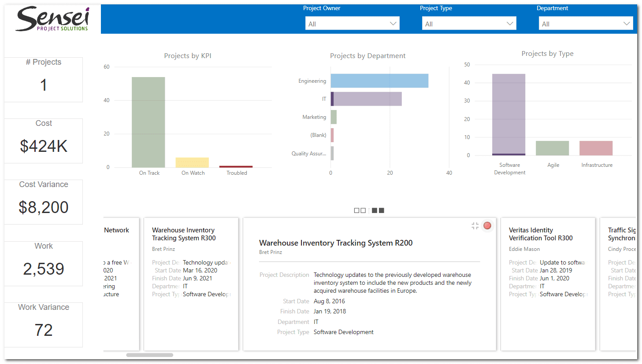Click the 'Projects by Department' chart title

pyautogui.click(x=368, y=56)
